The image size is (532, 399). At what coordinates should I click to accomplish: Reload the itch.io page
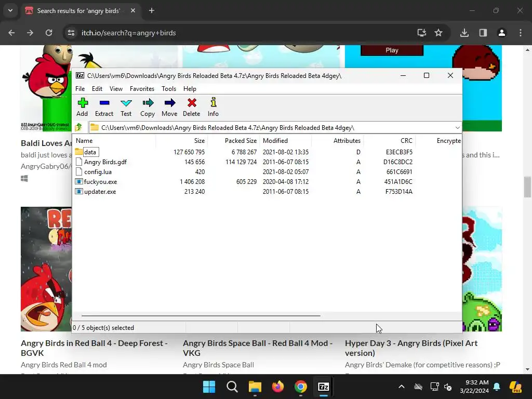[49, 33]
